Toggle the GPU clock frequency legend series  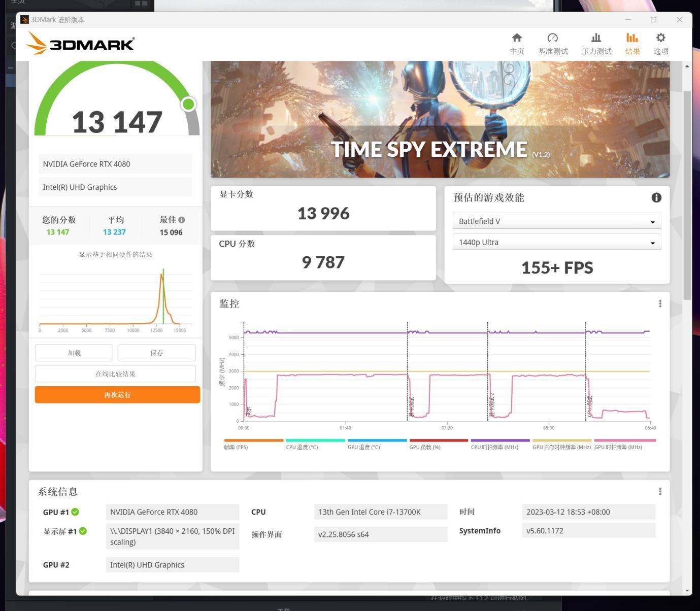(625, 444)
